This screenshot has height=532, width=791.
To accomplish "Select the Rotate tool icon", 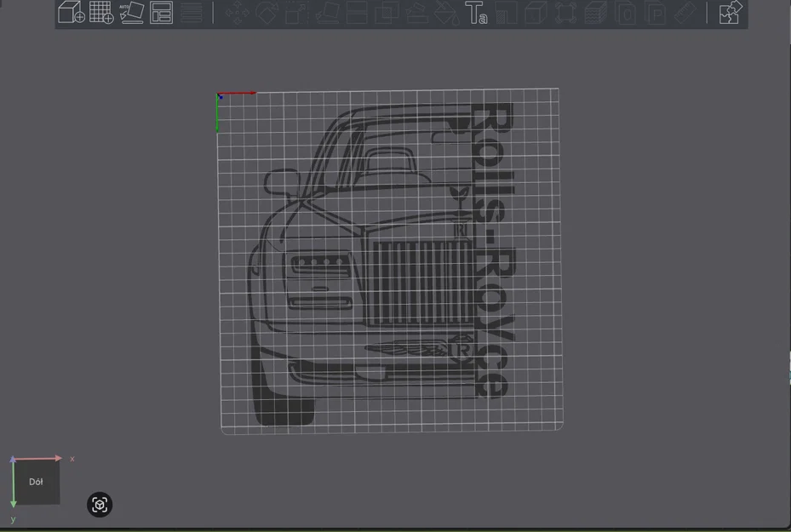I will point(267,13).
